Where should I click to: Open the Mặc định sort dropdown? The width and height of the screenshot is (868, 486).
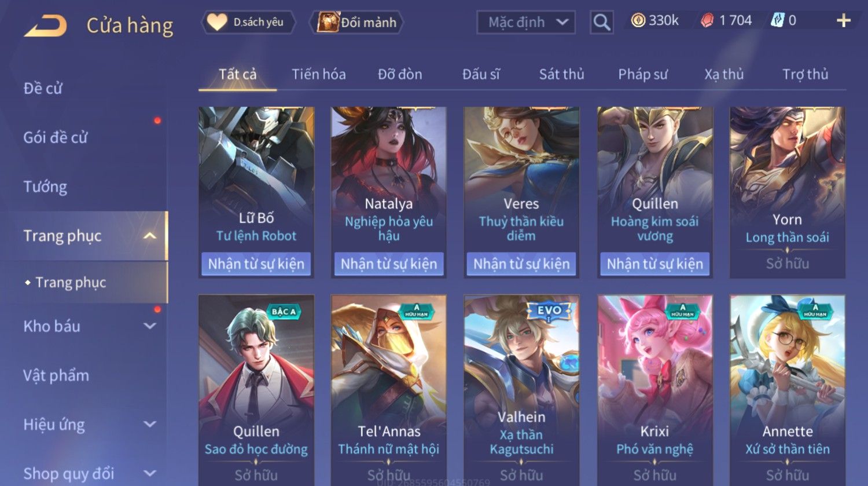(526, 23)
